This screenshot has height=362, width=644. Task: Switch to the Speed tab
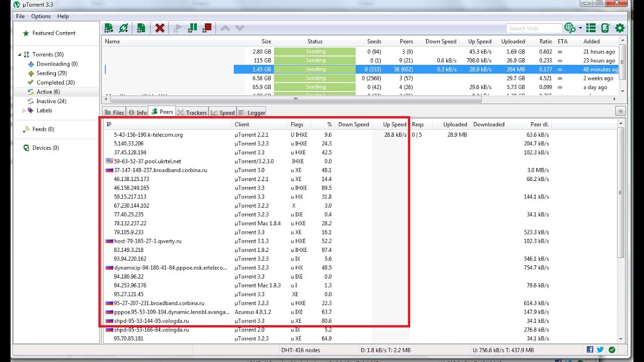(x=222, y=113)
